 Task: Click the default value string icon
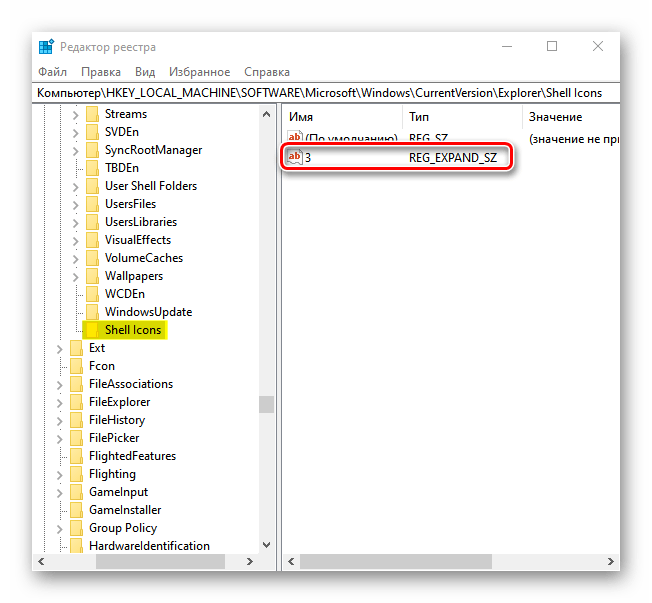coord(295,136)
